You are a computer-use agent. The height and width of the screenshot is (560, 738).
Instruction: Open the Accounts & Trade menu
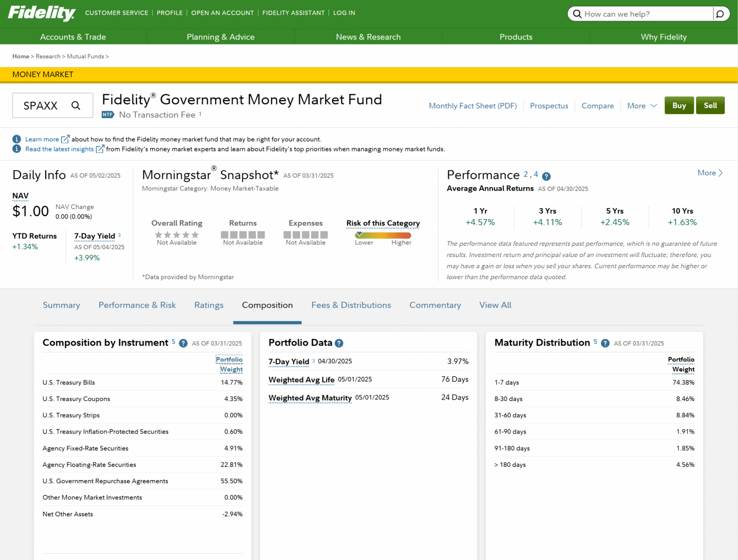73,37
